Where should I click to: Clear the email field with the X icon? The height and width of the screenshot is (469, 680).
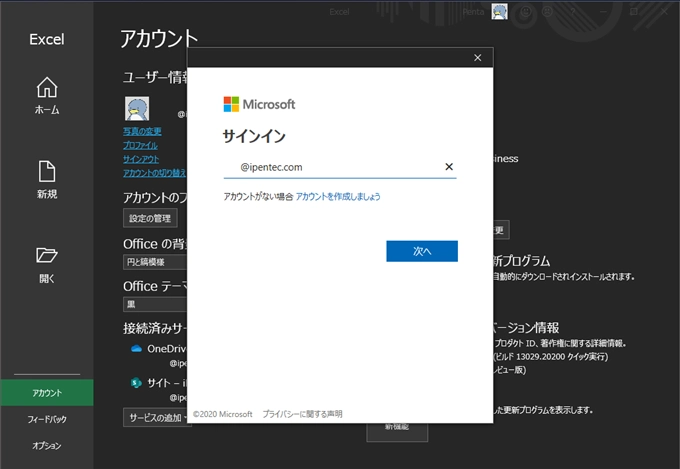[x=449, y=167]
